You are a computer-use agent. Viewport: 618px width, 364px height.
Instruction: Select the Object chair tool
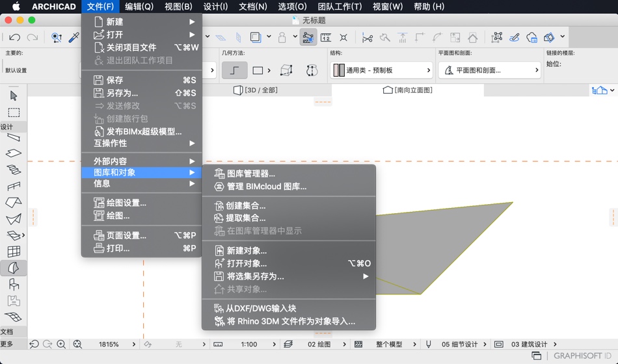(14, 285)
